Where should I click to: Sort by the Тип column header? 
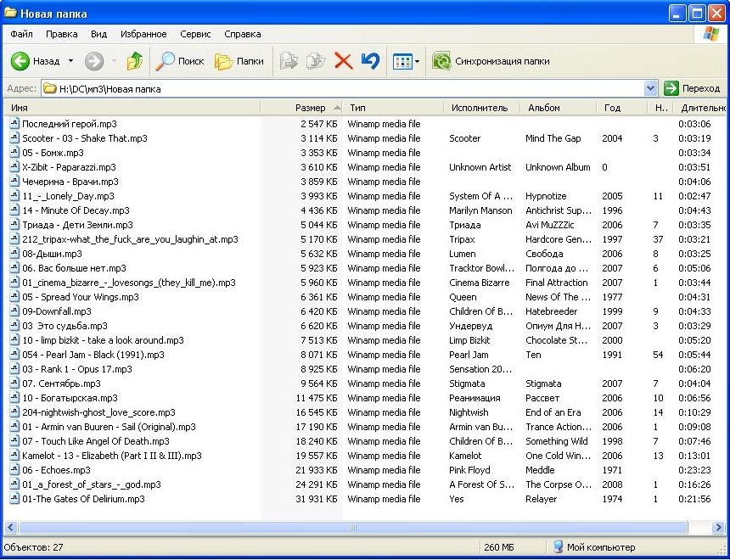click(393, 108)
